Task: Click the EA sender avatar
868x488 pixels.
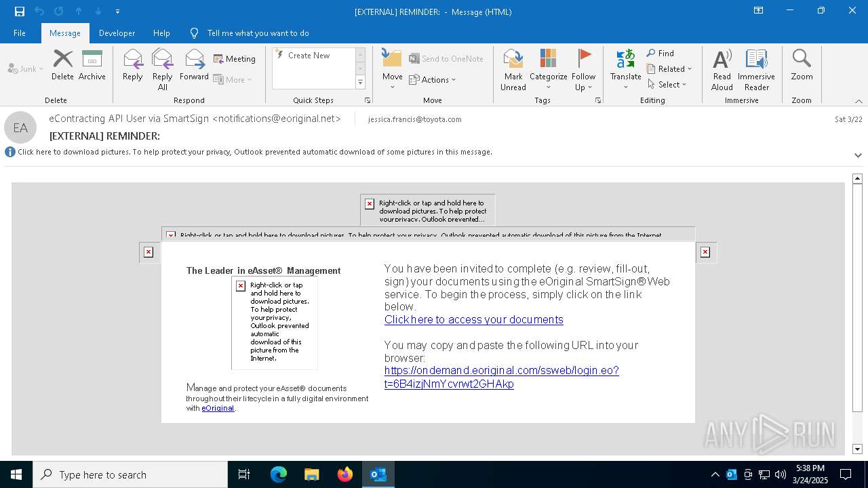Action: click(20, 127)
